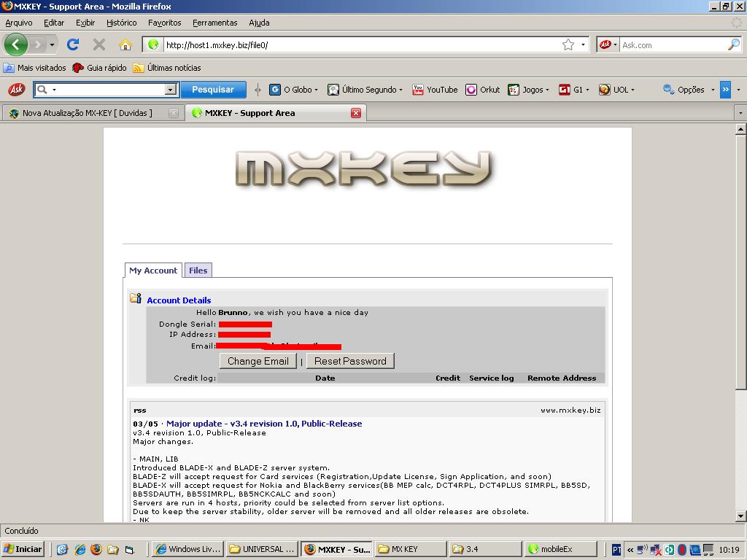Close the MXKEY Support Area tab
The image size is (747, 560).
point(356,113)
